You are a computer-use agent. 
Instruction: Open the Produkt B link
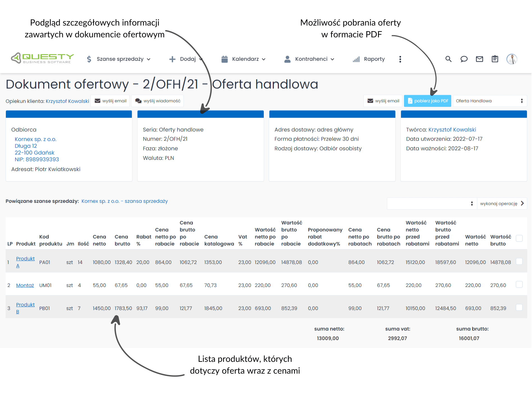[25, 308]
